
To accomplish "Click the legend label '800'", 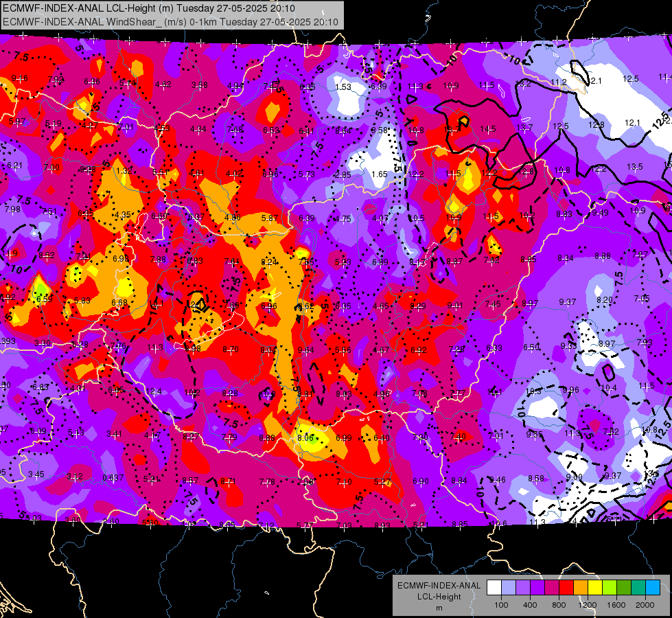I will click(x=559, y=605).
